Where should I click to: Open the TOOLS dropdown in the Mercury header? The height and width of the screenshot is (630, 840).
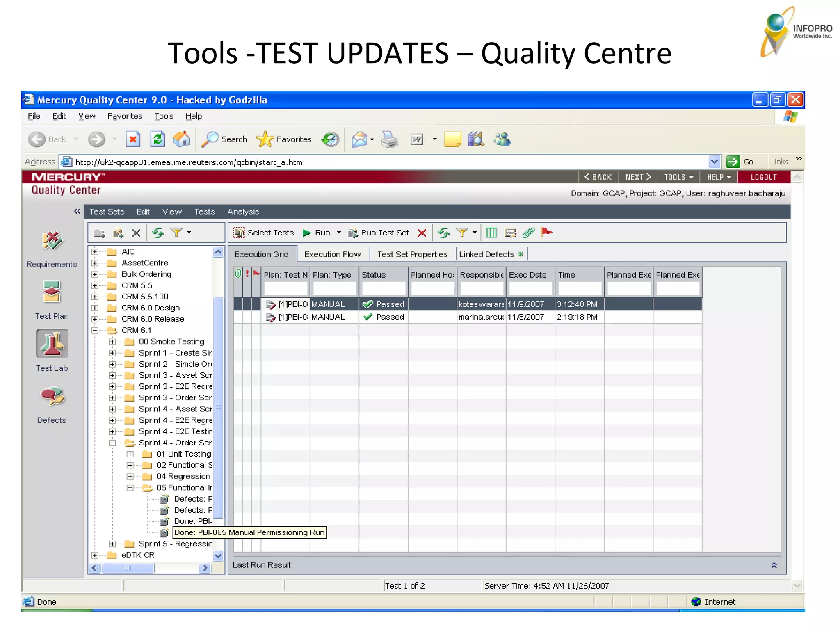(x=678, y=177)
